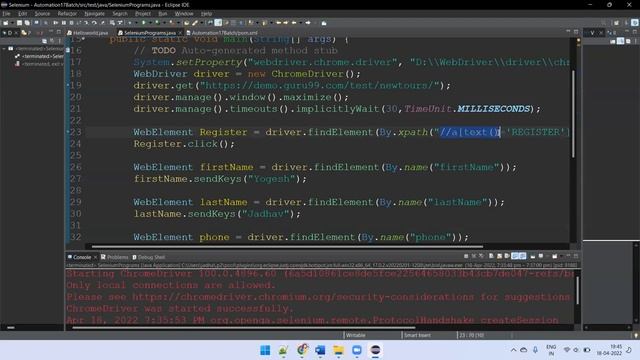640x360 pixels.
Task: Click the Open Perspective icon
Action: 616,23
